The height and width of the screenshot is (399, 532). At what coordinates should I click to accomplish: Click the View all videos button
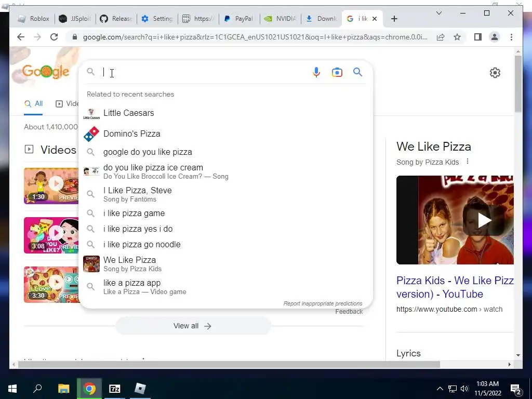pyautogui.click(x=193, y=326)
